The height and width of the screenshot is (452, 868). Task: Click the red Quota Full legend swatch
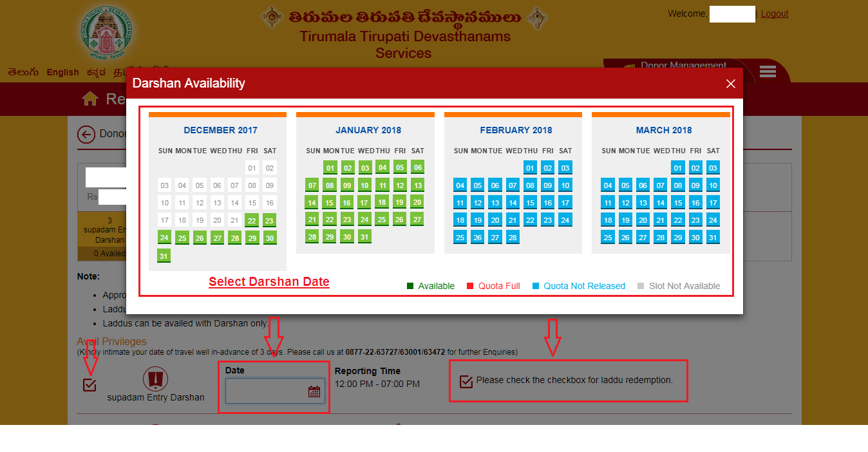click(470, 286)
